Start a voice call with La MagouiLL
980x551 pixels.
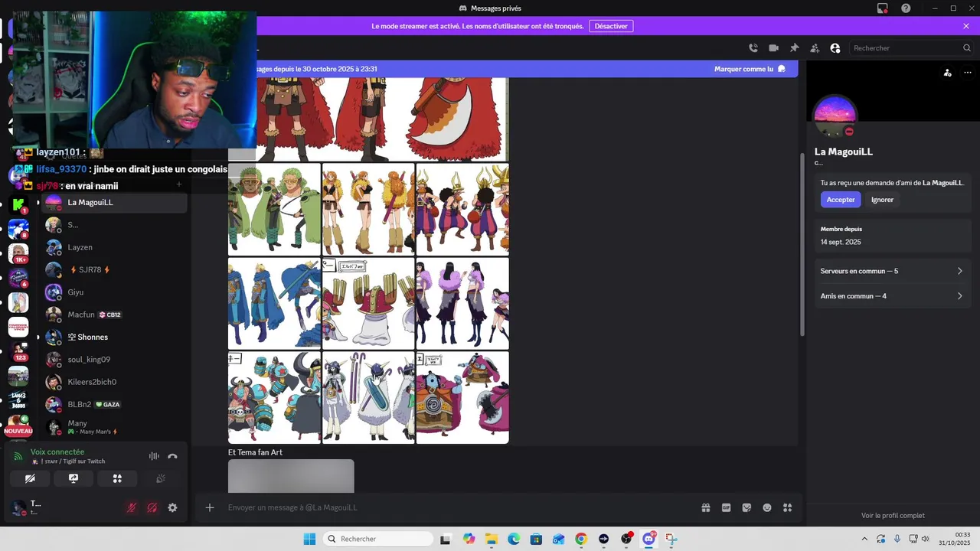point(753,47)
